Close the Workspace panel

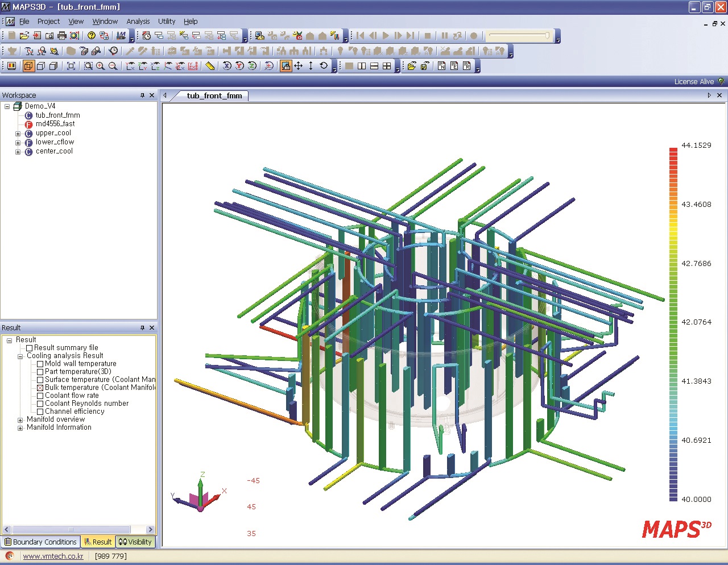click(152, 95)
